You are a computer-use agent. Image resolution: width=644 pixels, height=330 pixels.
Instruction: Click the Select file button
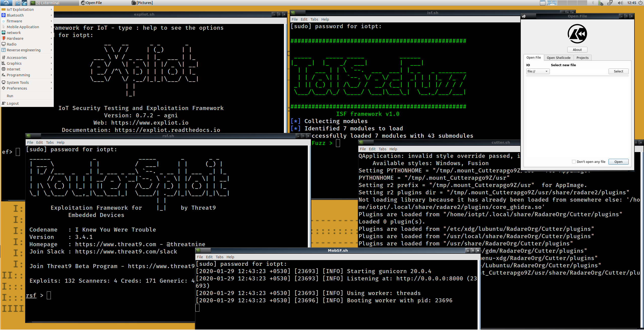click(x=618, y=71)
